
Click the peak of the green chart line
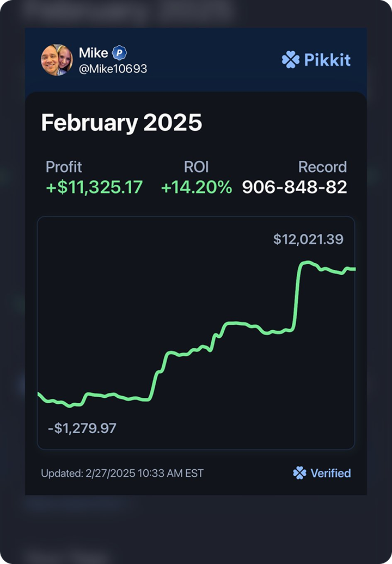coord(307,263)
